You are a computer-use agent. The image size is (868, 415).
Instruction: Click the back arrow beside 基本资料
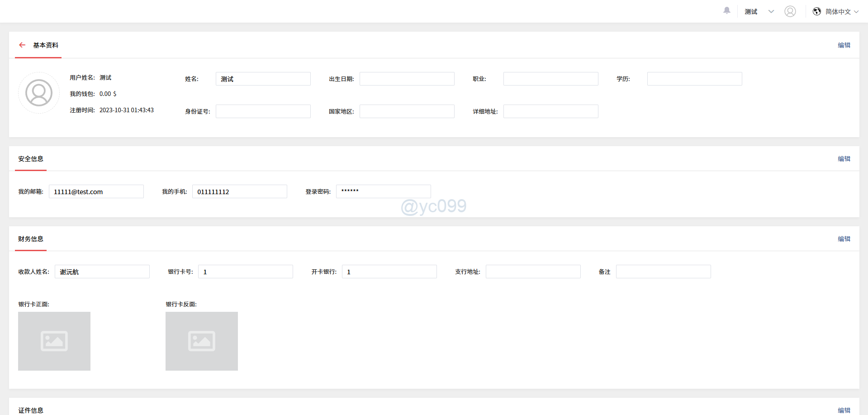click(x=22, y=45)
